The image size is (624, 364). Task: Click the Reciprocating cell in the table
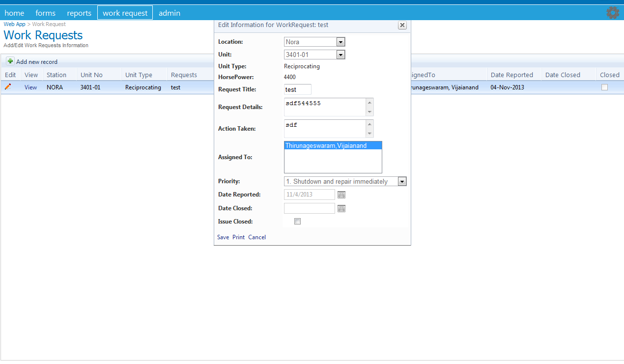(x=143, y=87)
